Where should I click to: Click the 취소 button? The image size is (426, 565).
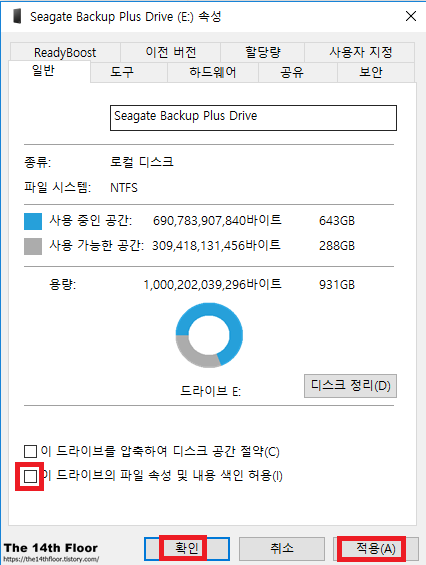click(282, 549)
